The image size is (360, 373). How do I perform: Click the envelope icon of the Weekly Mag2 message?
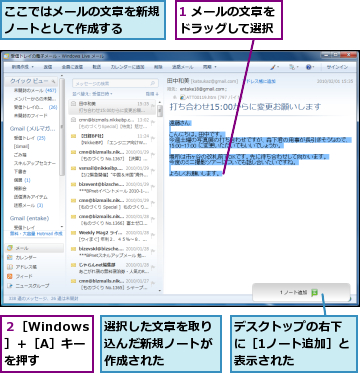pyautogui.click(x=74, y=233)
